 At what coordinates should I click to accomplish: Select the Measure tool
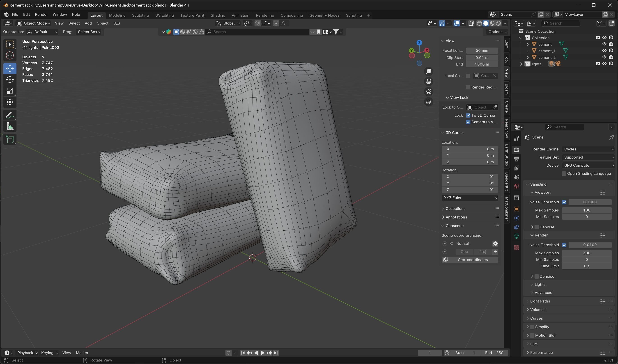10,126
